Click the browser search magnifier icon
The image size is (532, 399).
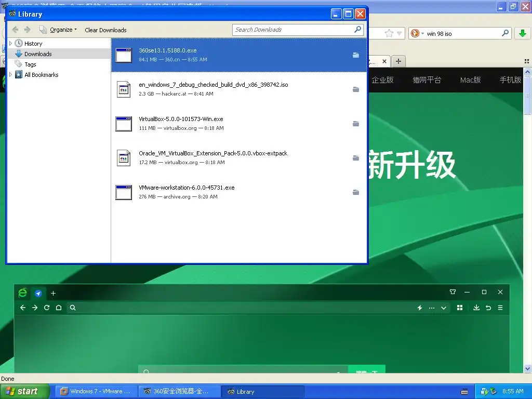pyautogui.click(x=505, y=33)
